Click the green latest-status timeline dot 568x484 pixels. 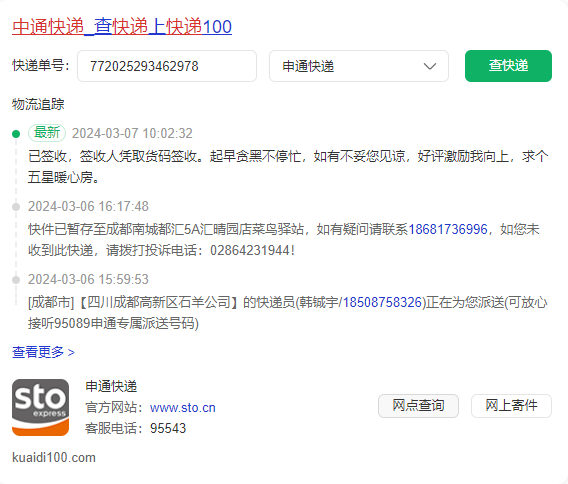point(16,134)
